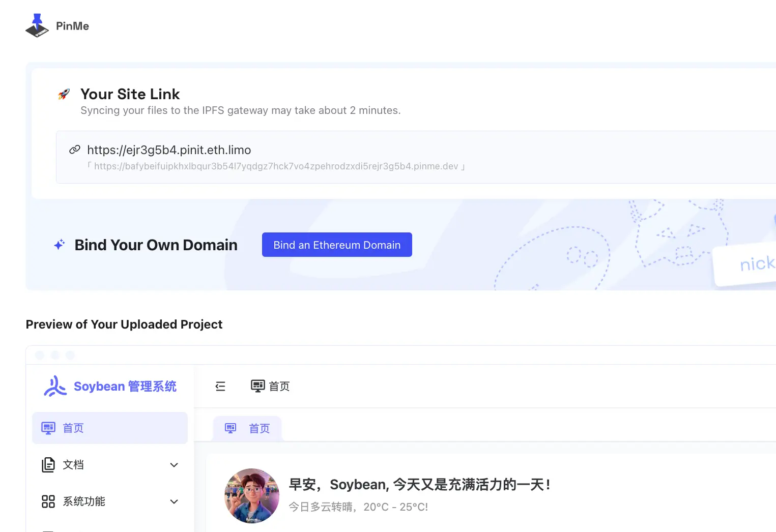Screen dimensions: 776x532
Task: Open the 首页 tab in the preview
Action: [x=260, y=428]
